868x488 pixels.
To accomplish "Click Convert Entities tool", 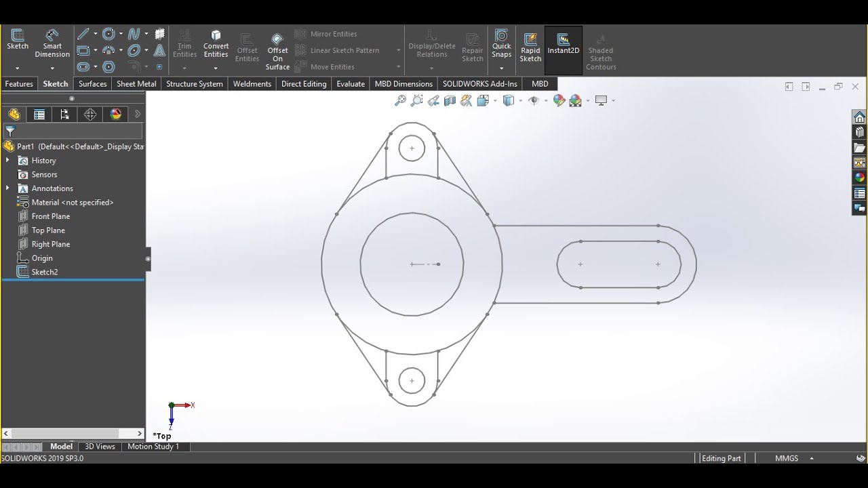I will tap(216, 43).
